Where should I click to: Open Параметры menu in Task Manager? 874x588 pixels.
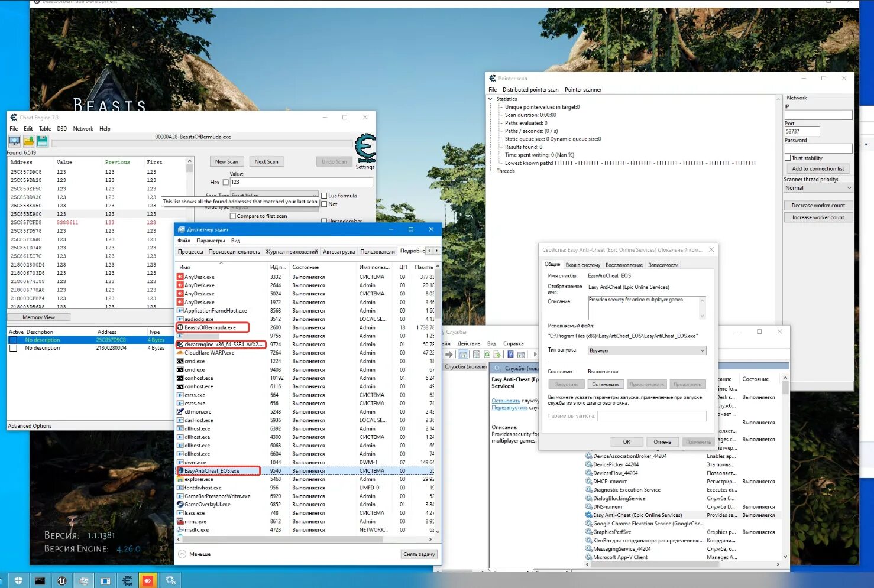[211, 241]
